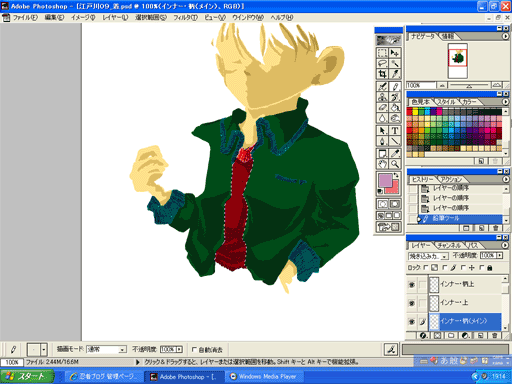The height and width of the screenshot is (384, 512).
Task: Open options bar 不透明度 arrow
Action: click(x=179, y=349)
